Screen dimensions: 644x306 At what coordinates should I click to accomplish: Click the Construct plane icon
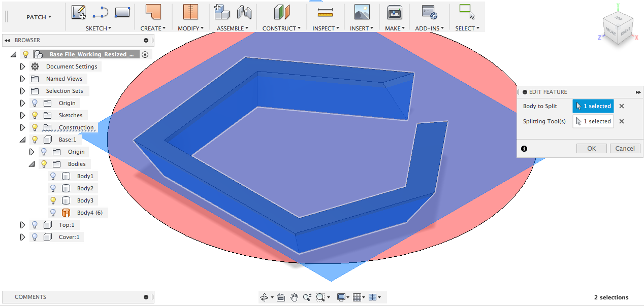(281, 12)
